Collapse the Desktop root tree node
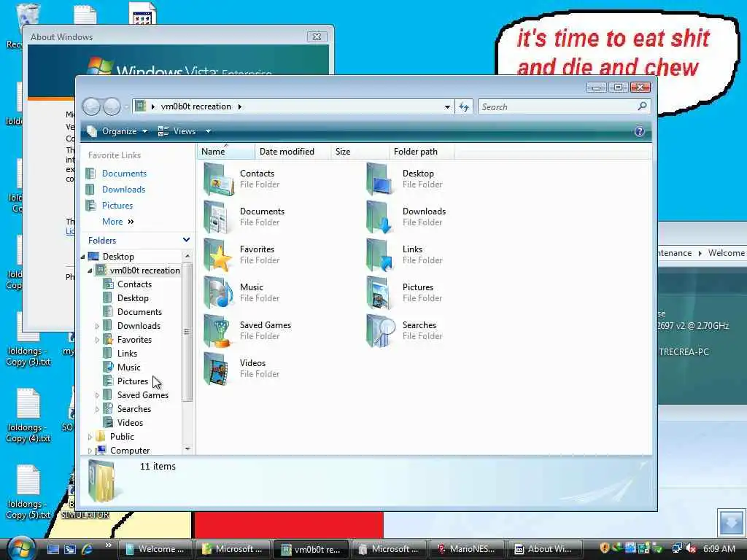747x560 pixels. click(x=83, y=257)
